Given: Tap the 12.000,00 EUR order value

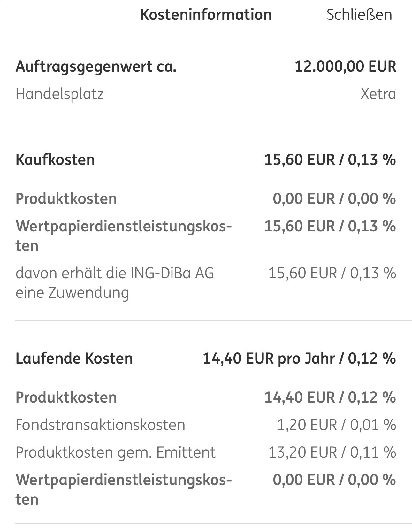Looking at the screenshot, I should coord(345,66).
